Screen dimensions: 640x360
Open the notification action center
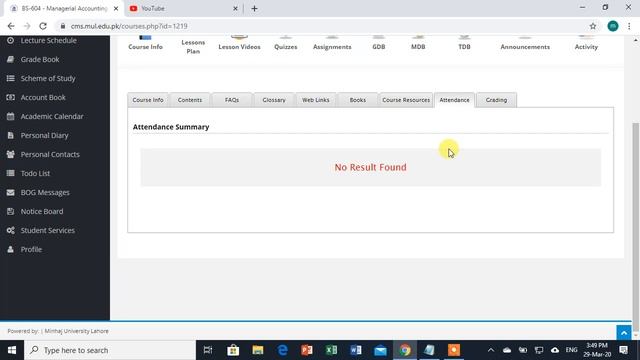pos(623,350)
